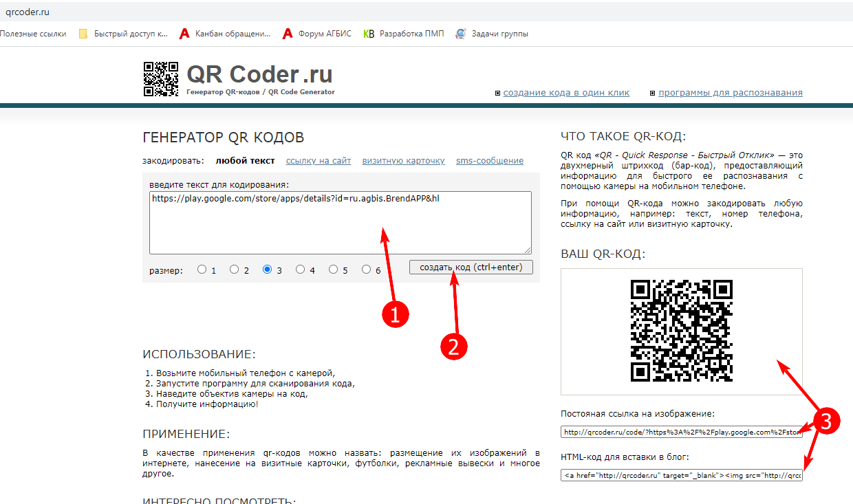Select size radio button 2
Viewport: 853px width, 504px height.
click(x=235, y=270)
